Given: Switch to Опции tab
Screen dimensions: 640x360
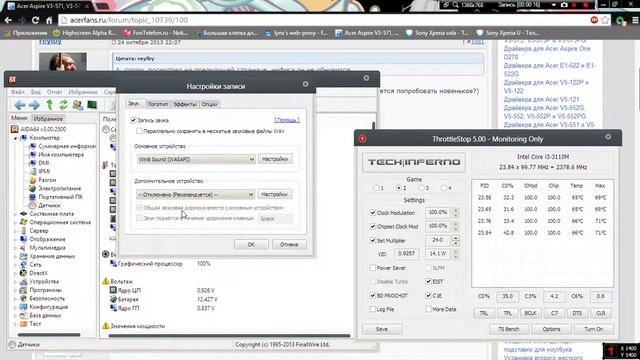Looking at the screenshot, I should 210,104.
